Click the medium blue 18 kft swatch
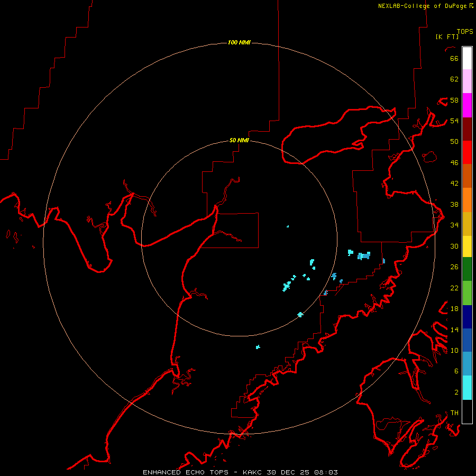 coord(467,340)
